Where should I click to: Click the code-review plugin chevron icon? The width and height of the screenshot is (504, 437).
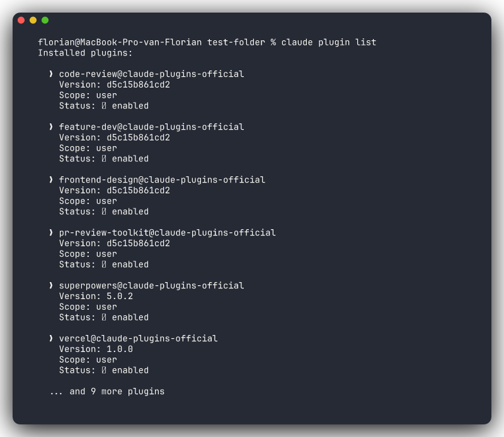52,74
